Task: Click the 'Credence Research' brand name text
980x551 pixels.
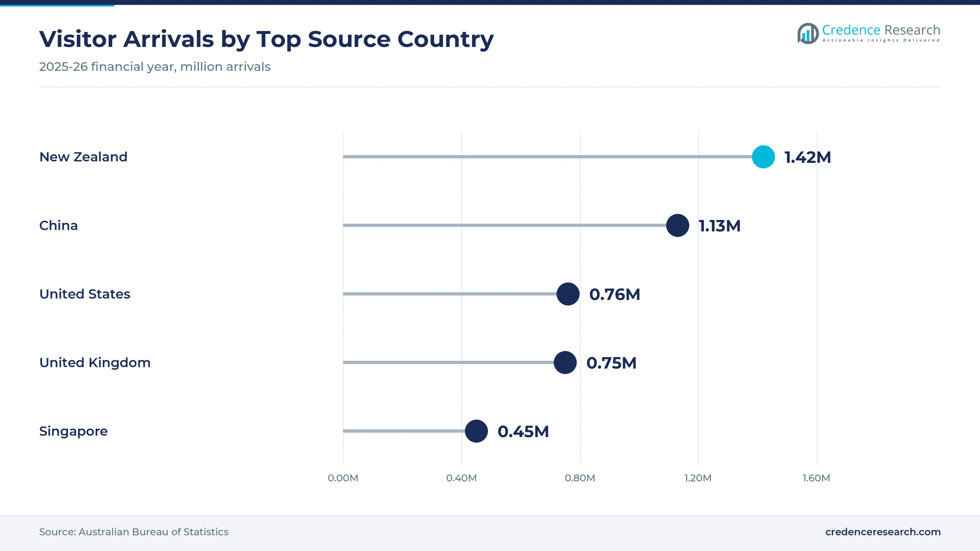Action: (881, 30)
